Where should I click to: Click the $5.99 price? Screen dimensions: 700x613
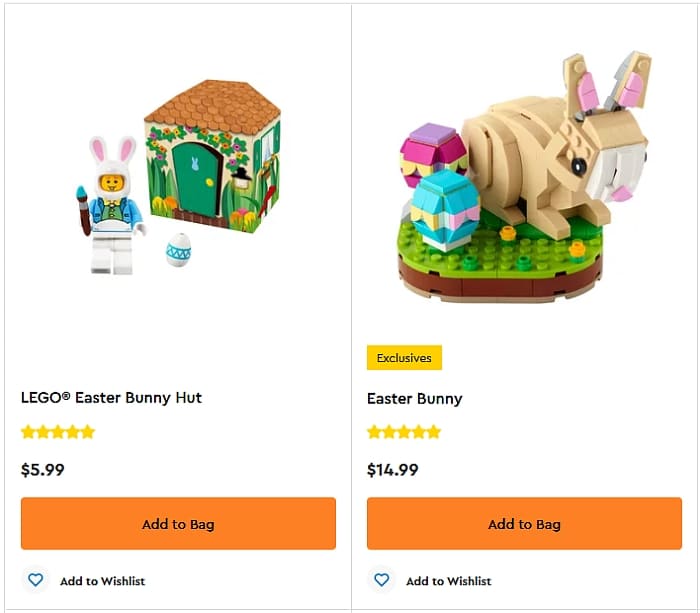[x=43, y=469]
